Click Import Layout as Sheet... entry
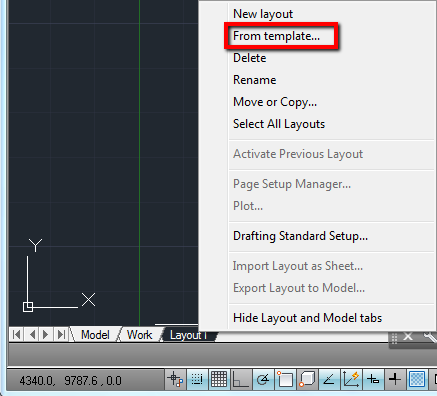The height and width of the screenshot is (396, 437). click(x=298, y=266)
